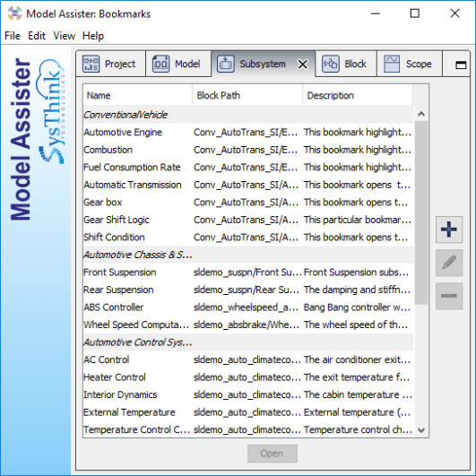476x476 pixels.
Task: Click the scrollbar down arrow
Action: (x=420, y=430)
